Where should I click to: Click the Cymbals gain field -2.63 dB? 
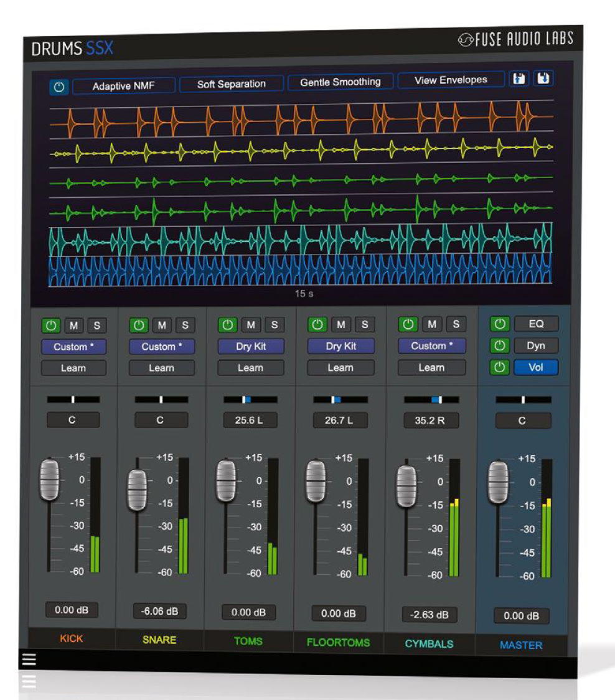tap(430, 615)
